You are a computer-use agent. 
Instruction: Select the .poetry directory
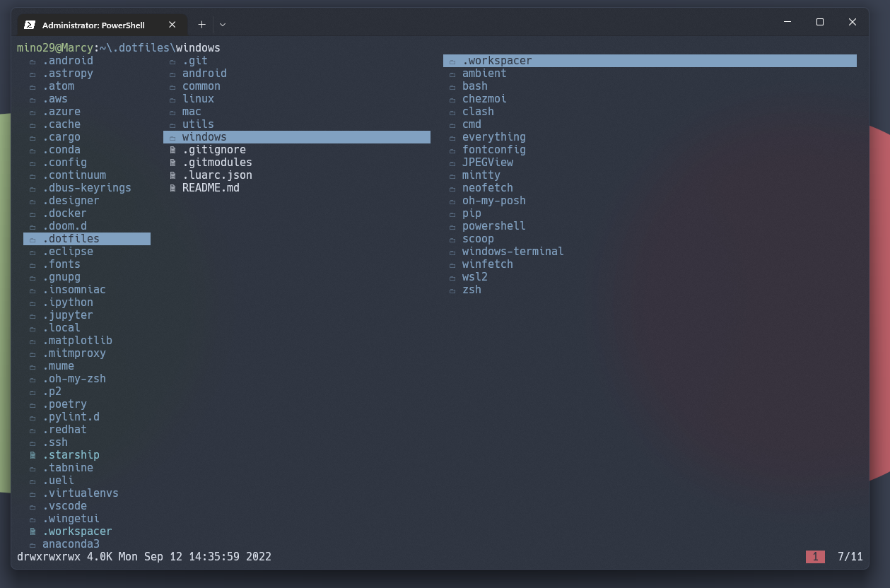64,404
